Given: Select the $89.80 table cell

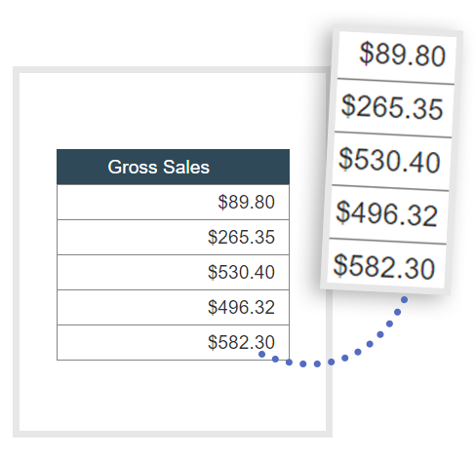Looking at the screenshot, I should point(173,202).
